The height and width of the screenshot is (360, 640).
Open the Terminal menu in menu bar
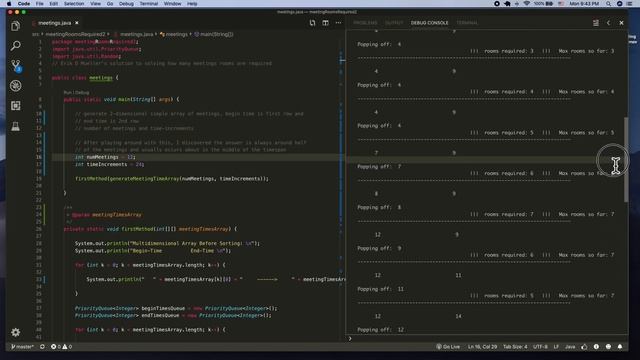(149, 4)
